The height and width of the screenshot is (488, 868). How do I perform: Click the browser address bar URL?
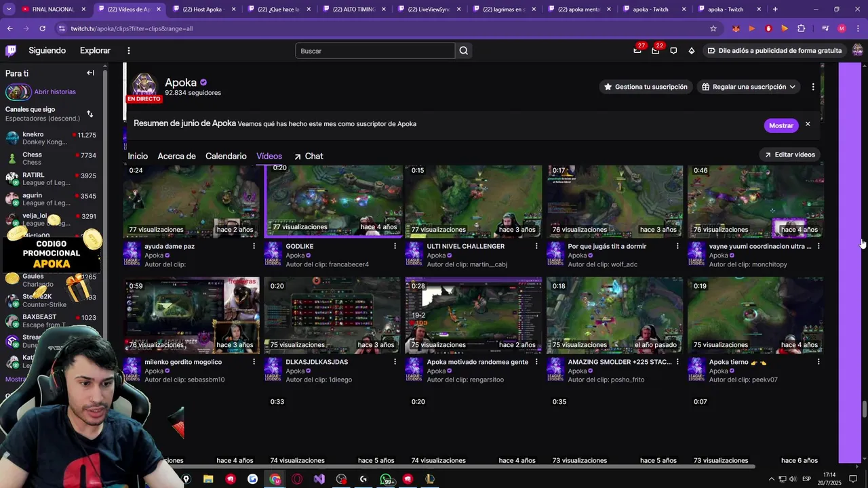click(132, 28)
